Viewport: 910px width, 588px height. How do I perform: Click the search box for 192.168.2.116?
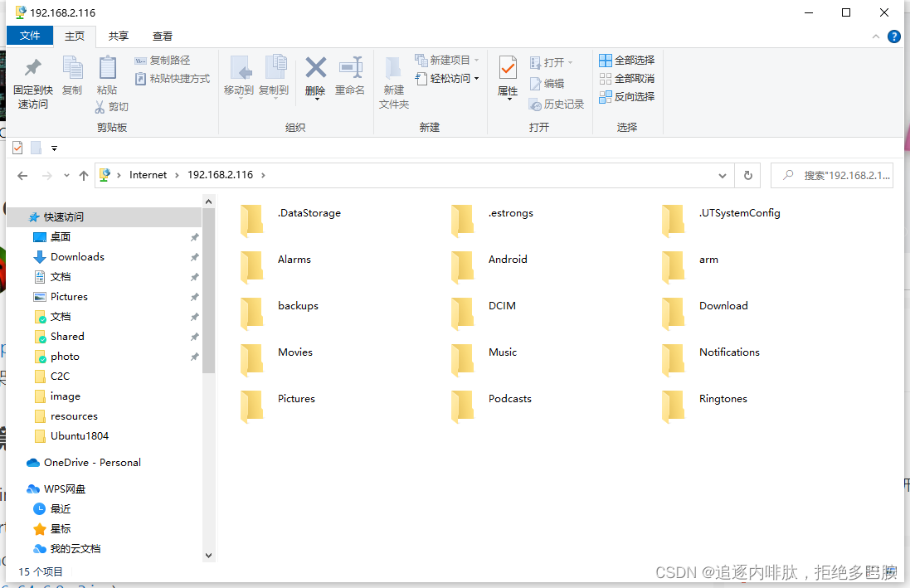832,175
